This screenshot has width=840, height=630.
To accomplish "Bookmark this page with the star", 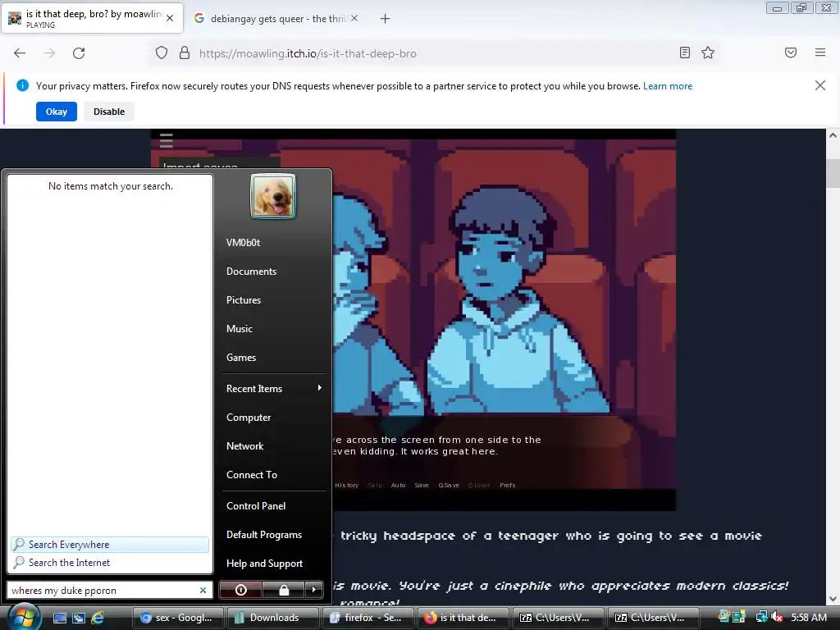I will click(x=708, y=52).
